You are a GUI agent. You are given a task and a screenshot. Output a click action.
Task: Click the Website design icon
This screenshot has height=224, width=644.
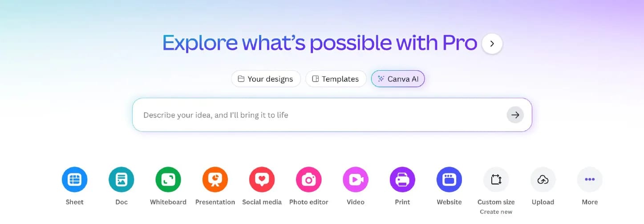point(449,180)
